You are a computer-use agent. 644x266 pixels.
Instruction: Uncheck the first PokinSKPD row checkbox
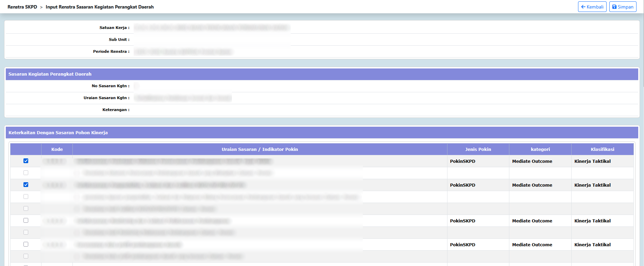point(26,161)
